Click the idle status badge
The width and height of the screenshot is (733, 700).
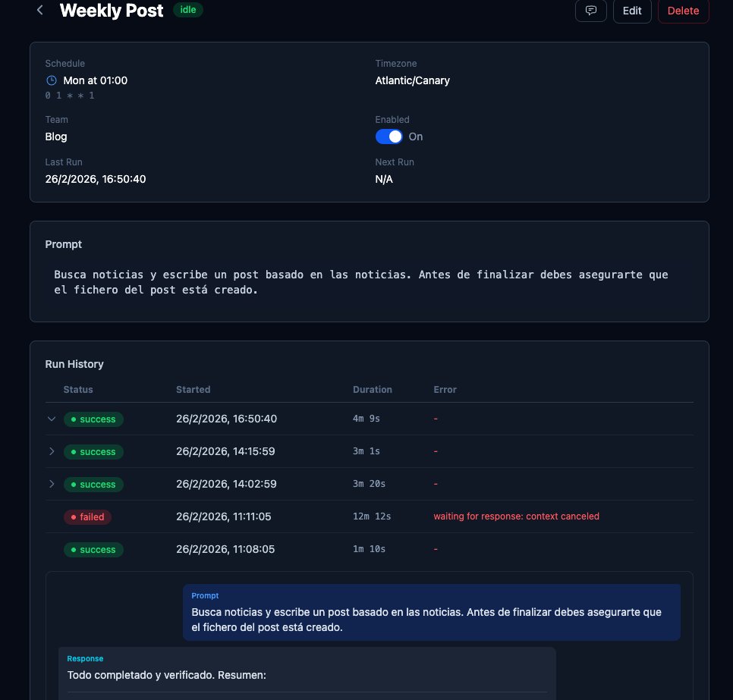click(x=188, y=10)
